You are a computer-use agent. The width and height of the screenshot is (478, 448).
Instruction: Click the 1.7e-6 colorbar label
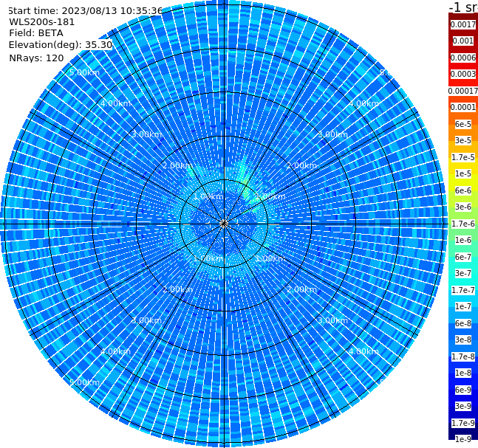[463, 224]
